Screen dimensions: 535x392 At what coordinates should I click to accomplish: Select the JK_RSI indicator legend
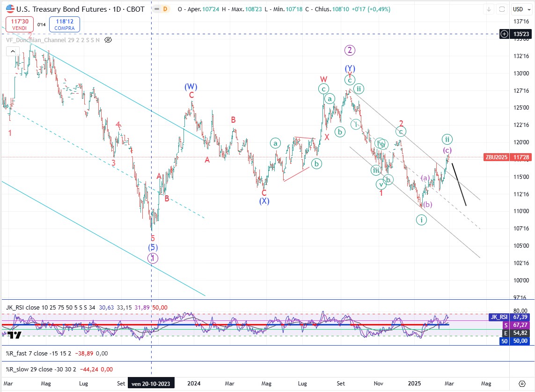point(19,307)
